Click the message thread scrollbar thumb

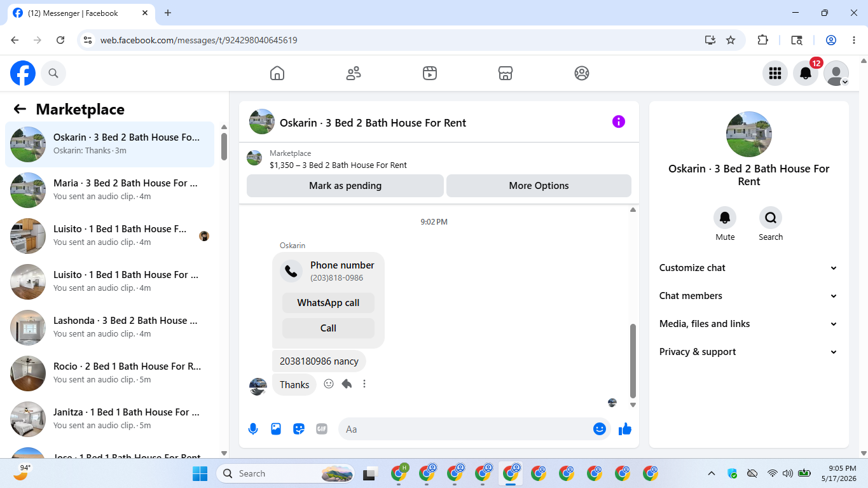tap(633, 361)
